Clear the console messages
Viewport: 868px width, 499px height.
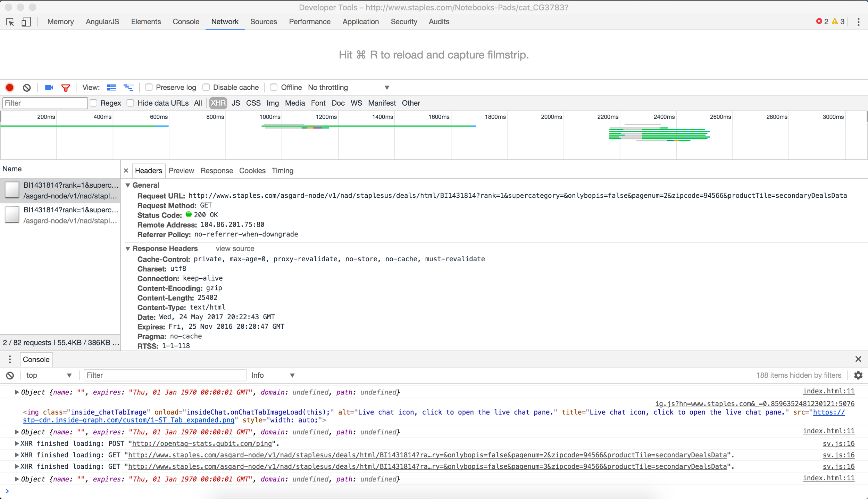click(x=10, y=375)
